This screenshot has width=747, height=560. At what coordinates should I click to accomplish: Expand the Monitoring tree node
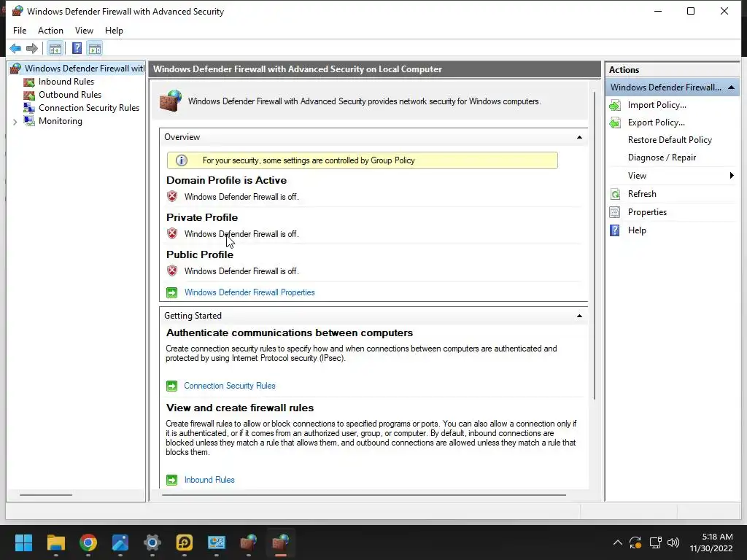coord(15,122)
